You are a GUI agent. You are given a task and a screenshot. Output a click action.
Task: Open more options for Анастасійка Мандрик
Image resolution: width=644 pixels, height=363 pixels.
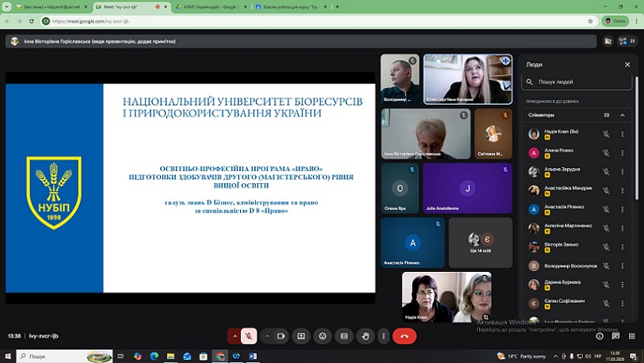[x=623, y=191]
